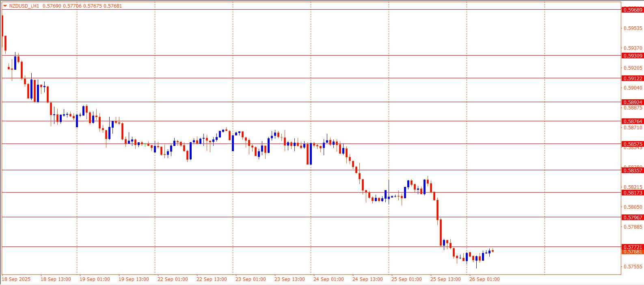Click the 0.58924 horizontal line label
Viewport: 644px width, 285px height.
coord(633,102)
